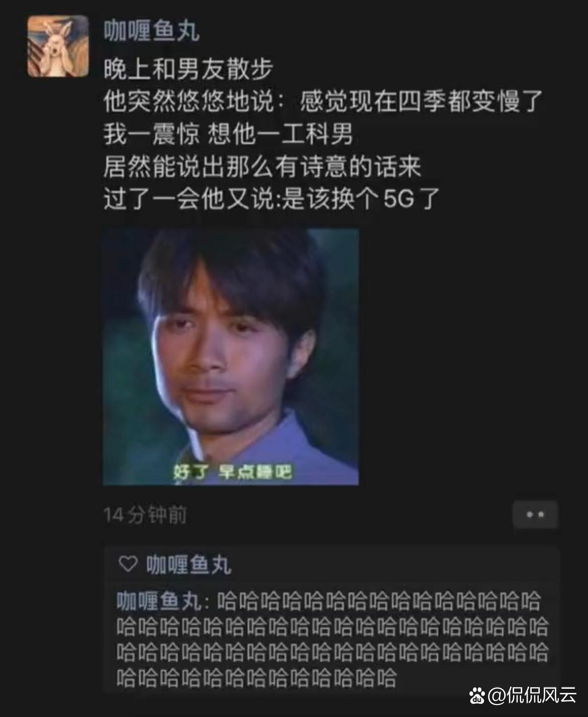Image resolution: width=588 pixels, height=717 pixels.
Task: Open the meme photo of the man
Action: pos(231,356)
